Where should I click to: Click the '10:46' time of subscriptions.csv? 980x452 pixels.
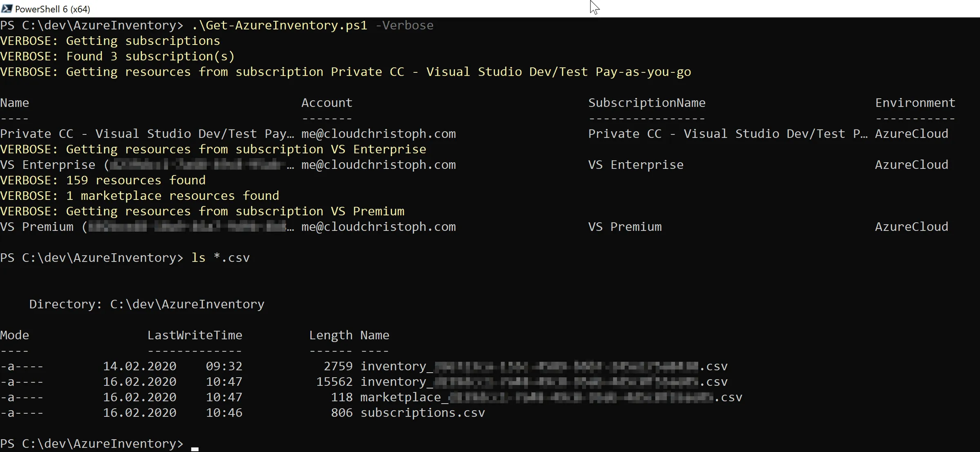click(224, 413)
